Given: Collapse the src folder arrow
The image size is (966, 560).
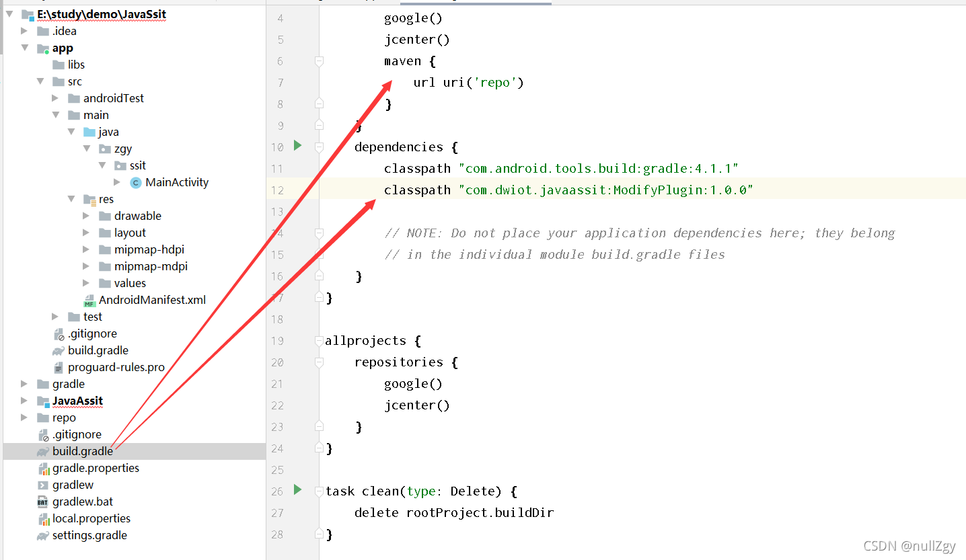Looking at the screenshot, I should pos(40,81).
